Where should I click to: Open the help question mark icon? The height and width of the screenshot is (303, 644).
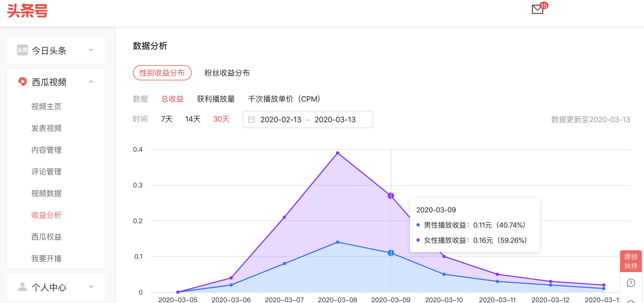point(631,283)
